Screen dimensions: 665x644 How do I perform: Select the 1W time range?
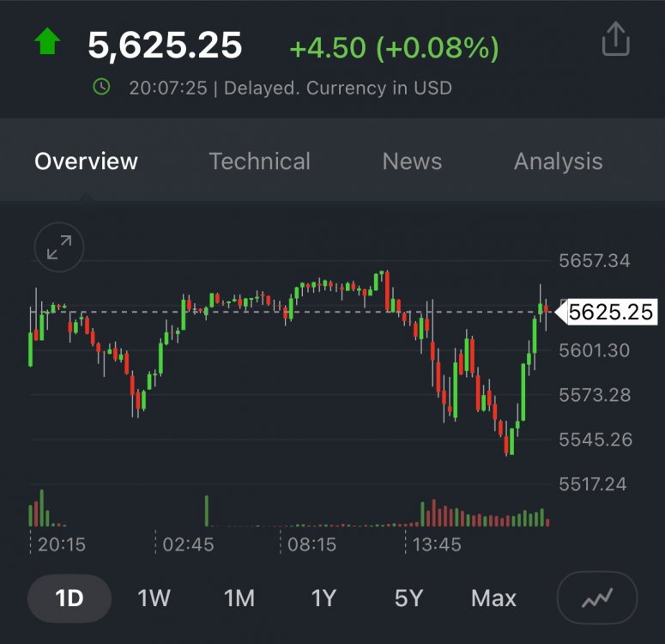tap(154, 598)
